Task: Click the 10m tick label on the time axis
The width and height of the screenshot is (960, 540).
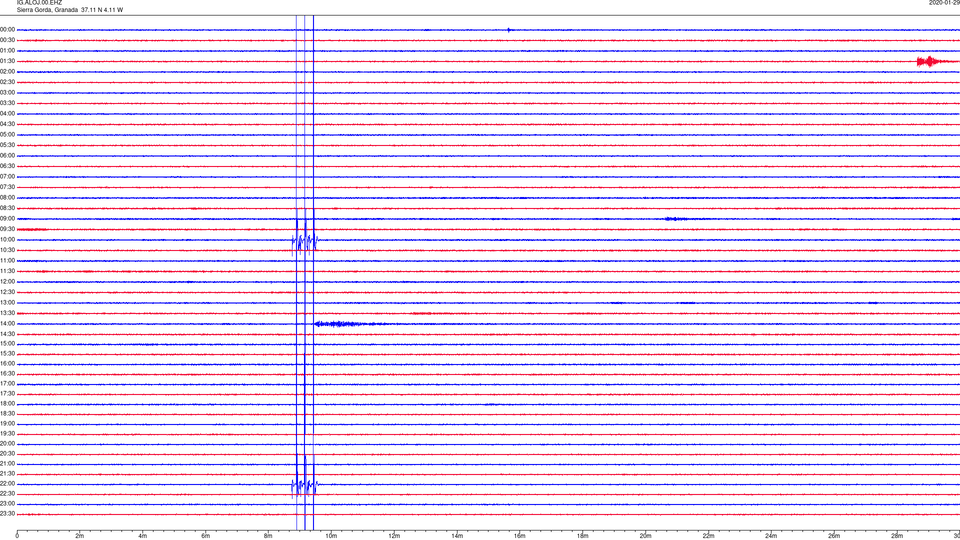Action: tap(331, 536)
